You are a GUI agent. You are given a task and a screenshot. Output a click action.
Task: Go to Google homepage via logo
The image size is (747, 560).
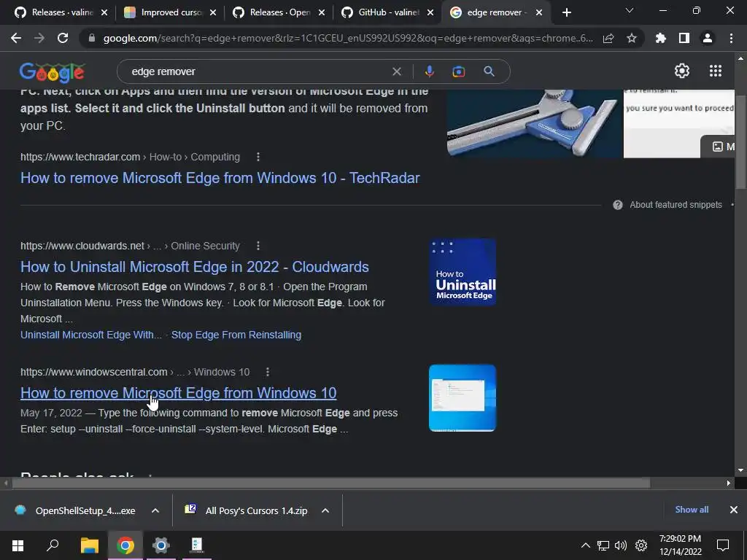[x=53, y=72]
